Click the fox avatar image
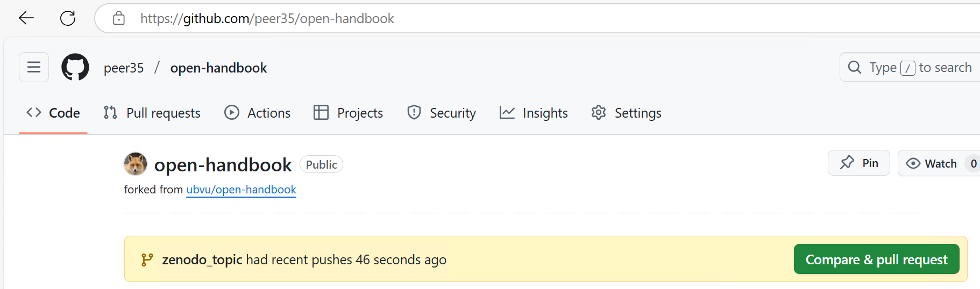 coord(136,164)
